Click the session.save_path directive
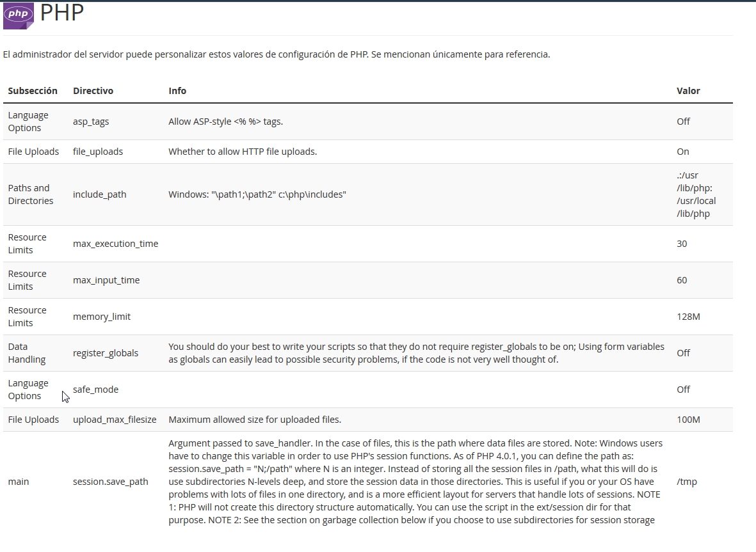 (110, 482)
